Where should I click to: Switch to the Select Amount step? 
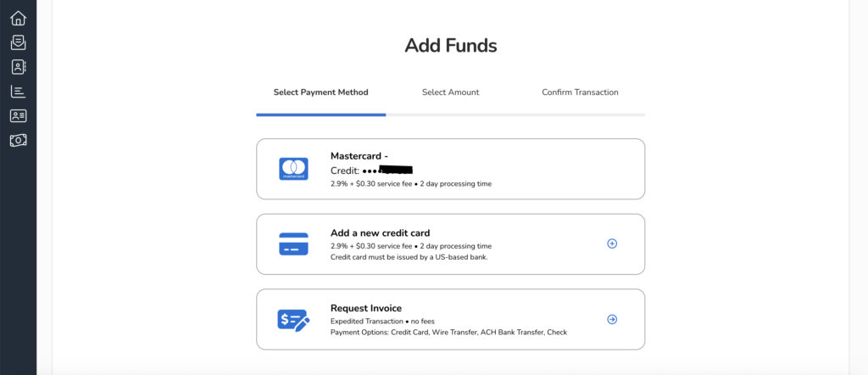pyautogui.click(x=450, y=92)
